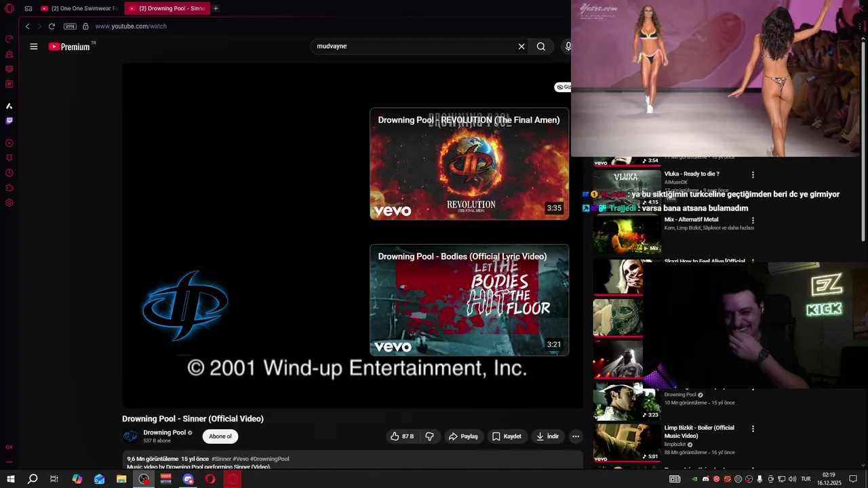Click the Kaydet save button

(x=507, y=436)
